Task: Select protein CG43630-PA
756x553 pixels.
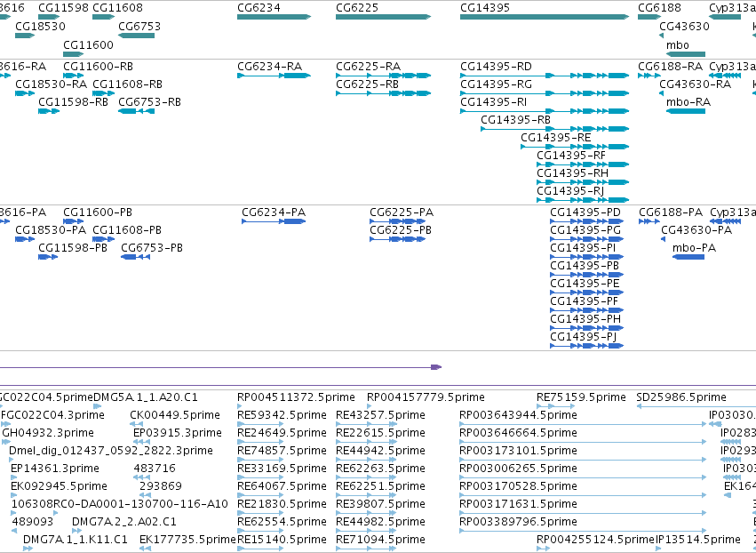Action: (663, 239)
